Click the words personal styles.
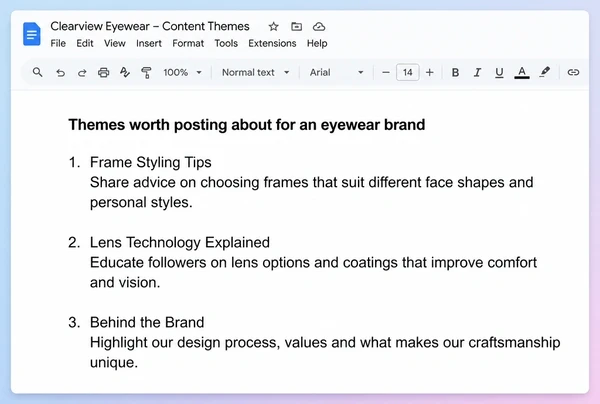Image resolution: width=600 pixels, height=404 pixels. pos(141,202)
